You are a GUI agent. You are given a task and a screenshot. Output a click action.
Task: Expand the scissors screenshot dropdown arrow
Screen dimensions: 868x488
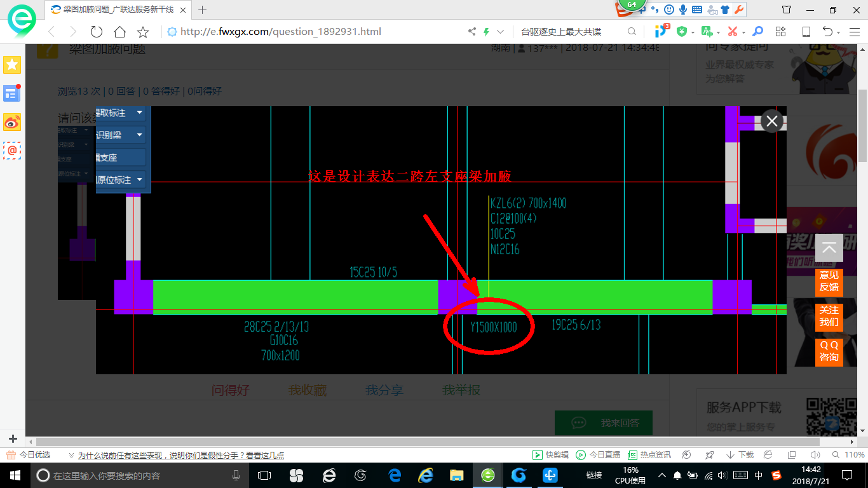click(743, 32)
